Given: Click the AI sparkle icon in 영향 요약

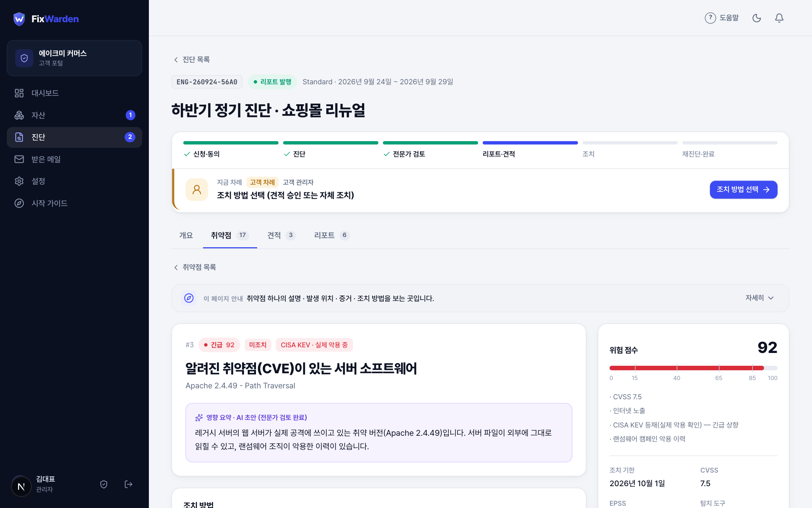Looking at the screenshot, I should coord(199,417).
